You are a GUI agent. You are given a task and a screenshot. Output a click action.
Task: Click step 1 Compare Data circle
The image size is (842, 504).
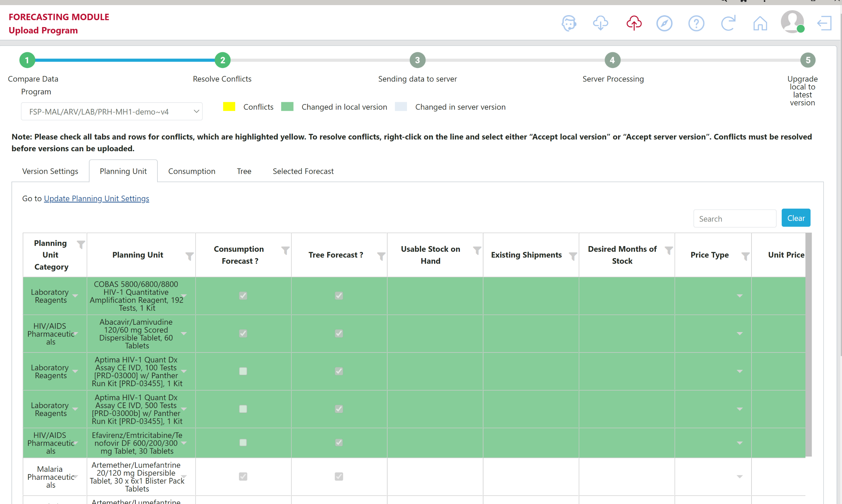tap(27, 60)
